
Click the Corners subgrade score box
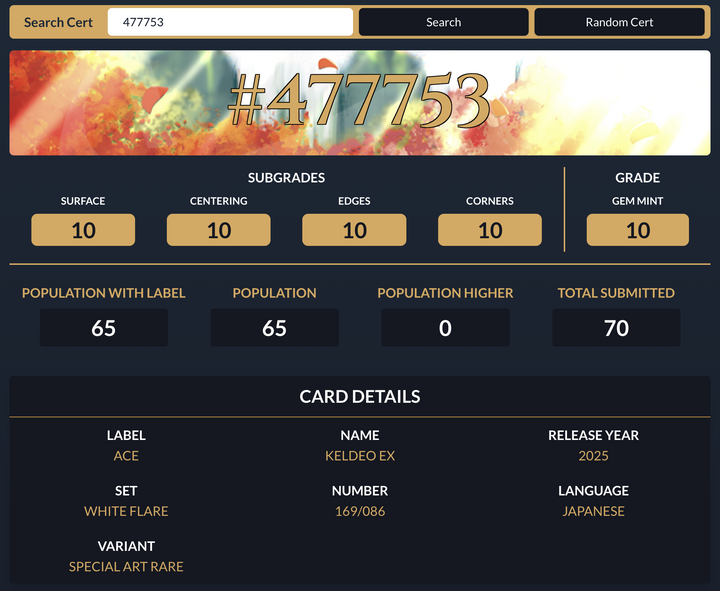click(x=490, y=230)
